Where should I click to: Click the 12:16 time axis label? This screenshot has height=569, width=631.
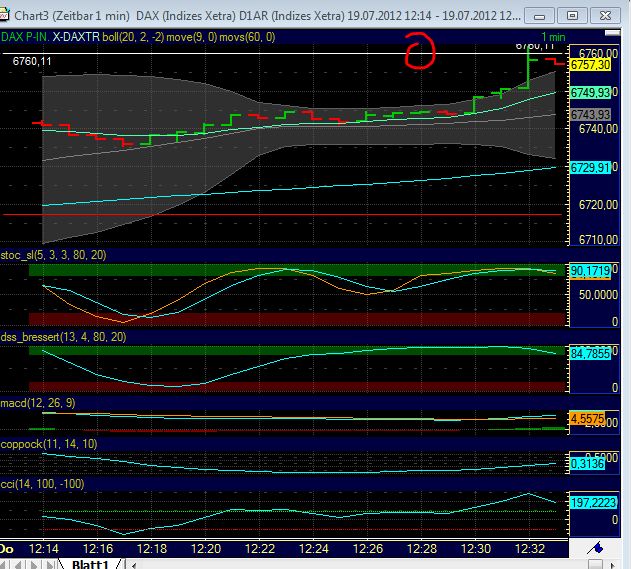98,548
